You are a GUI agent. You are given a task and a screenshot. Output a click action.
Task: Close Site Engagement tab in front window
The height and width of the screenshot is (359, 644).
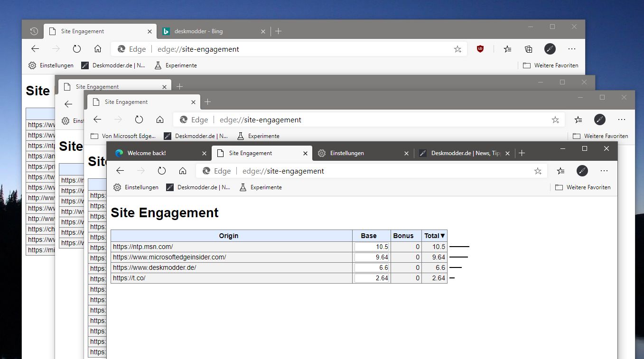306,154
